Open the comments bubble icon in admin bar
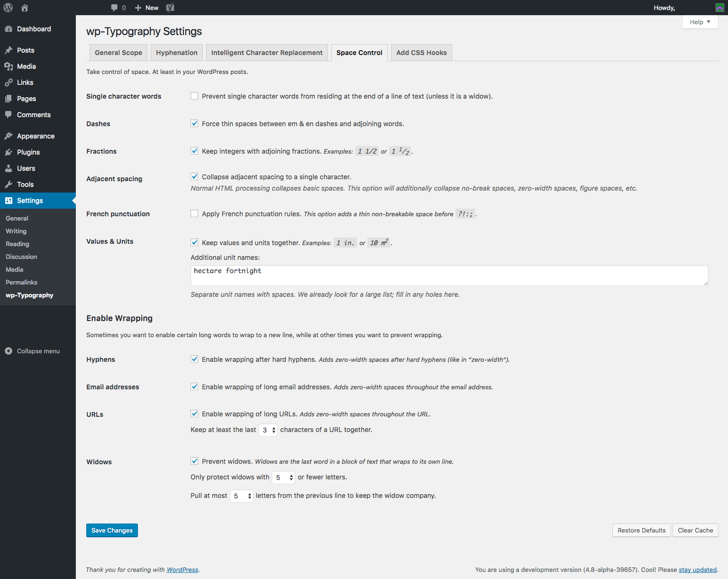This screenshot has width=728, height=579. 114,8
